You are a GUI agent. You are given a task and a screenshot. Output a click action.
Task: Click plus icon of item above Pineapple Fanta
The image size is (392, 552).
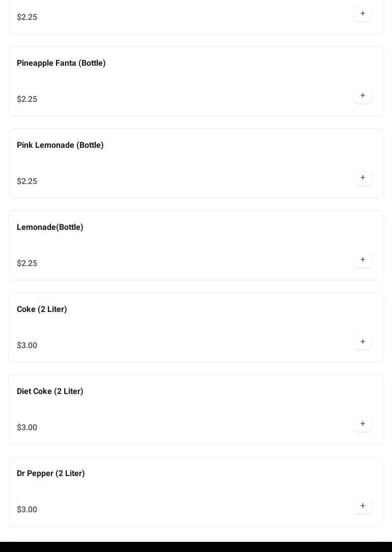click(x=362, y=13)
